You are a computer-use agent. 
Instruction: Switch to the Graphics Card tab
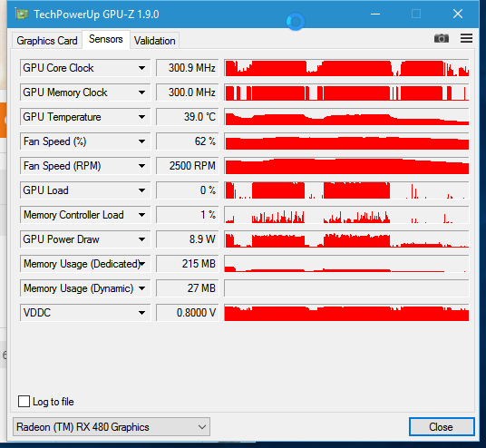click(x=47, y=41)
